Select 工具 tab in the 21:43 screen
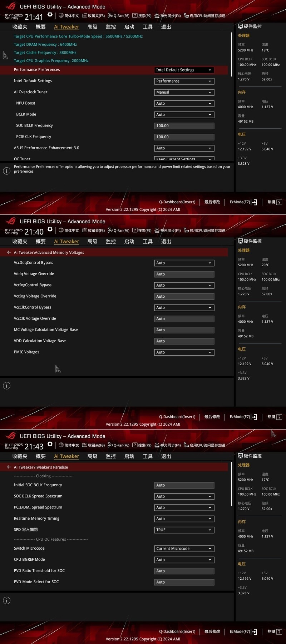Viewport: 286px width, 644px height. [148, 456]
